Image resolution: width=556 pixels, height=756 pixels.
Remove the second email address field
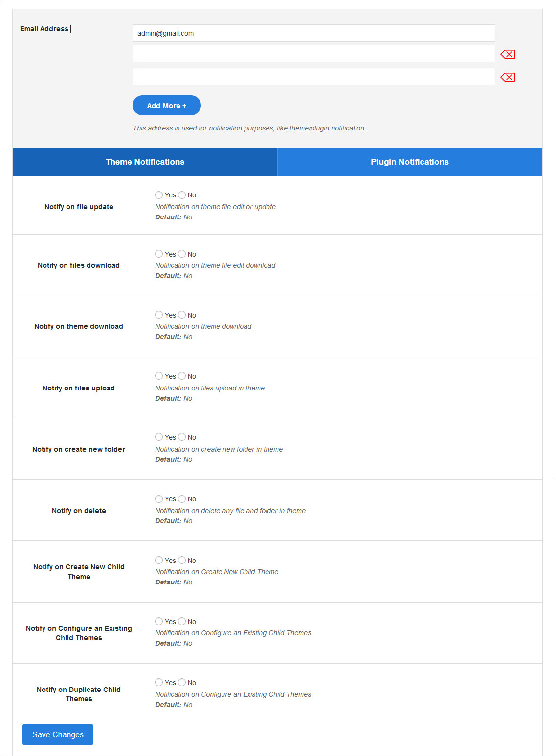(508, 54)
